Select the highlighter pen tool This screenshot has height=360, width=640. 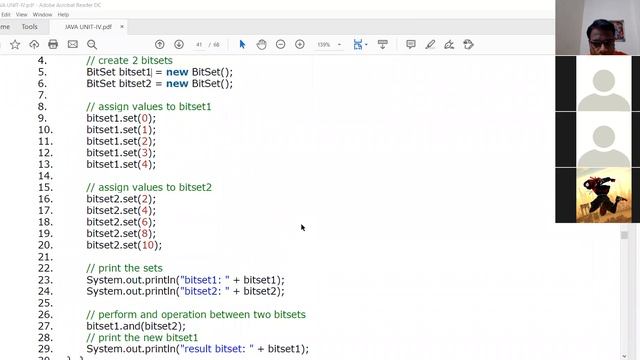[430, 44]
